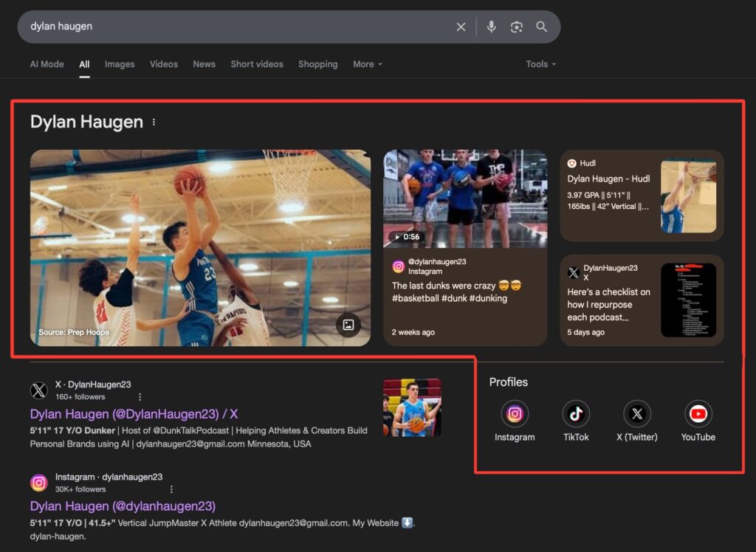
Task: Click the '160+ followers' text
Action: pyautogui.click(x=80, y=397)
